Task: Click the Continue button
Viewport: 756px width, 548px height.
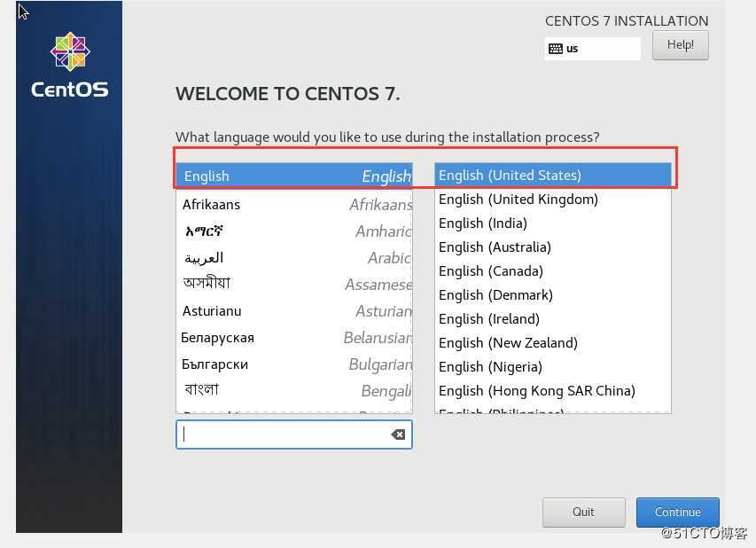Action: pyautogui.click(x=677, y=512)
